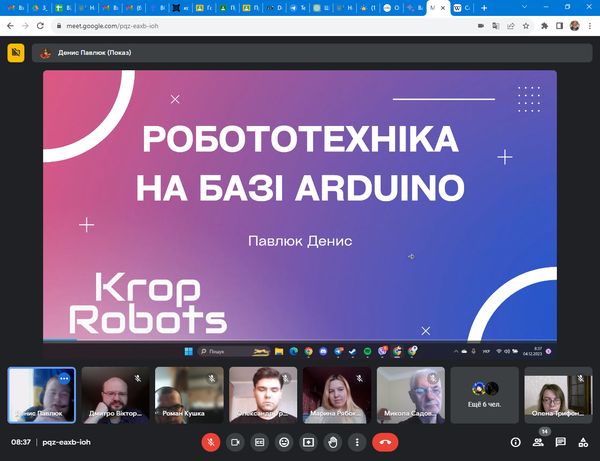Click the present screen icon

[x=308, y=441]
